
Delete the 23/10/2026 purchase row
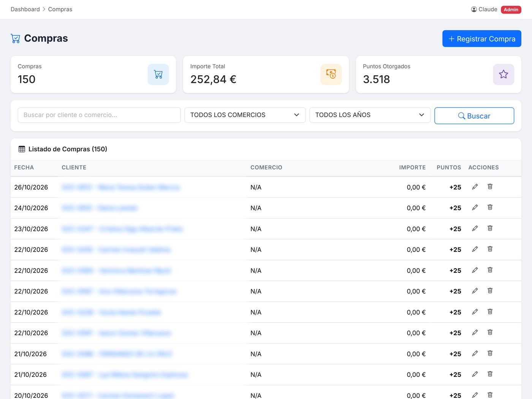pos(490,228)
